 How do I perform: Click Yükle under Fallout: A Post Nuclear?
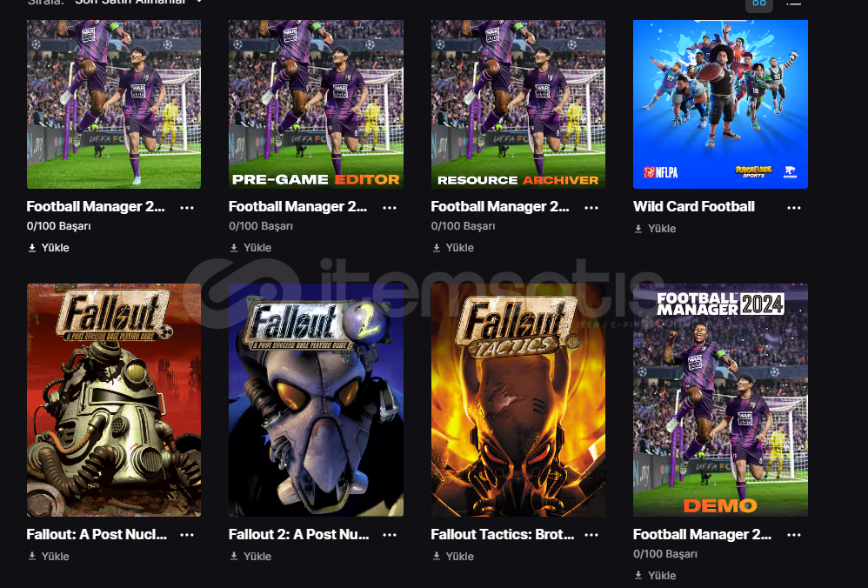pos(49,557)
